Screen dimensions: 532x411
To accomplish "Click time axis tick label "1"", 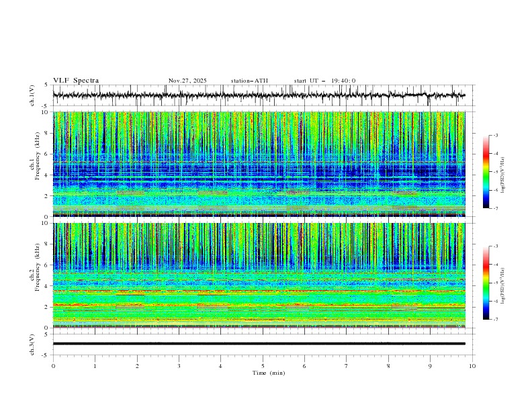I will coord(95,366).
